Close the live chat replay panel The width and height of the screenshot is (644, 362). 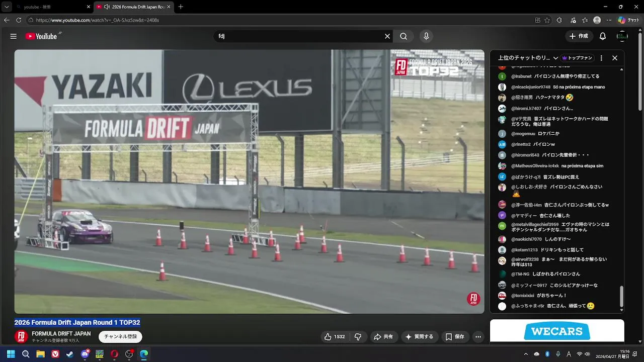pos(615,58)
